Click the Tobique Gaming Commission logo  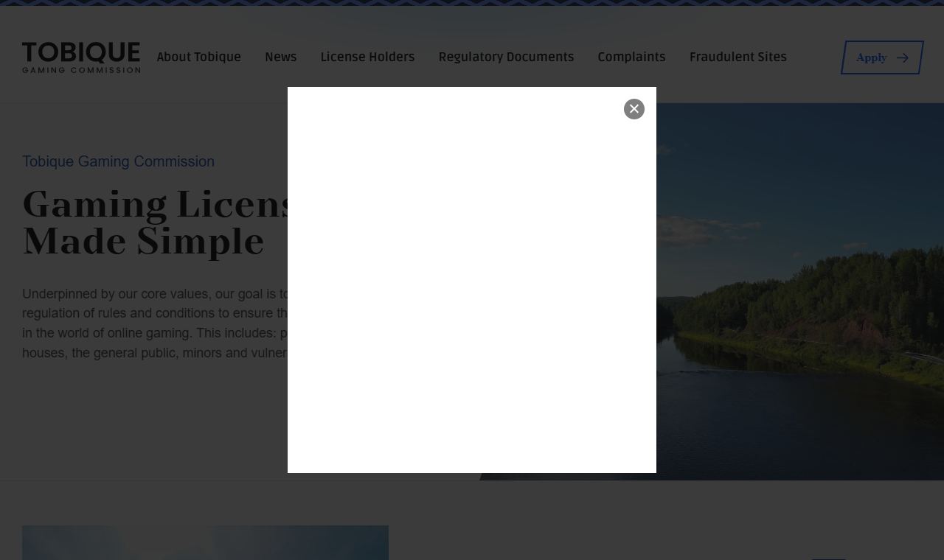pyautogui.click(x=81, y=57)
